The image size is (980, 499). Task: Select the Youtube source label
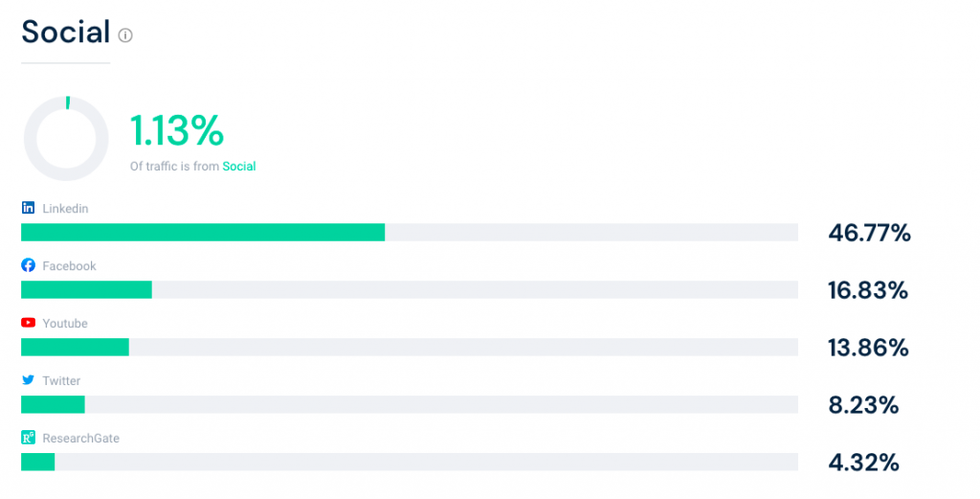tap(65, 324)
